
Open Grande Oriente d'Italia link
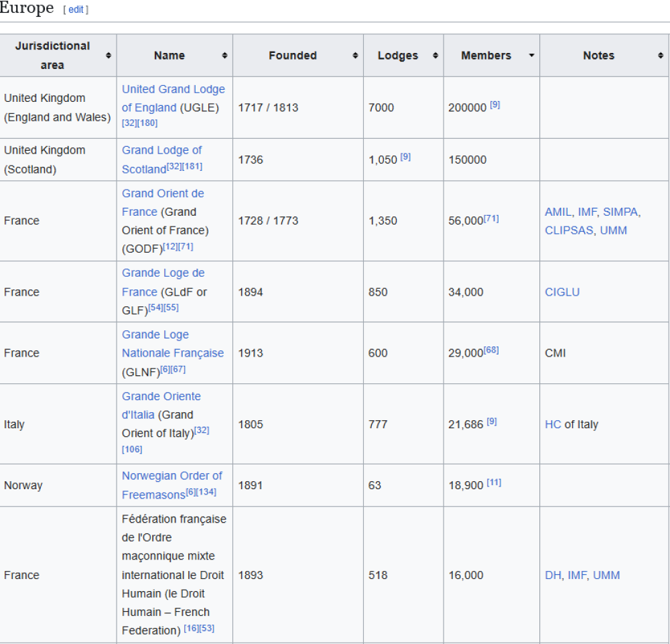click(x=161, y=405)
